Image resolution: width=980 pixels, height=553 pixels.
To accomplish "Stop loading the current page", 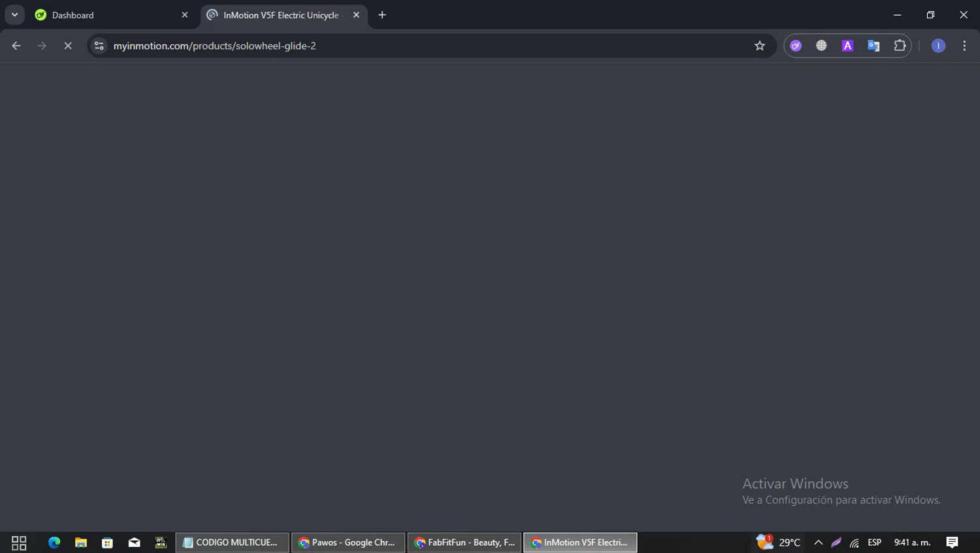I will pyautogui.click(x=68, y=46).
